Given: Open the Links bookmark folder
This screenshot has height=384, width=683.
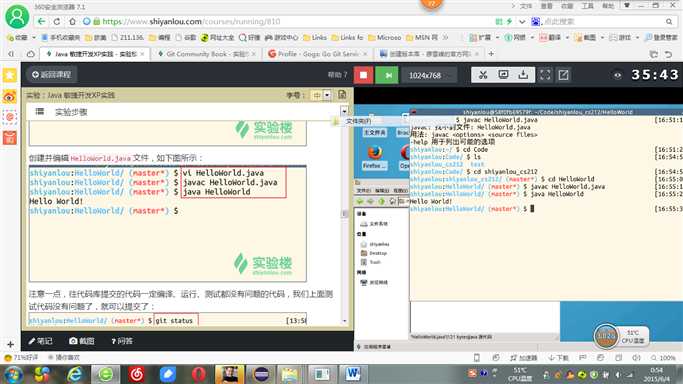Looking at the screenshot, I should tap(315, 37).
